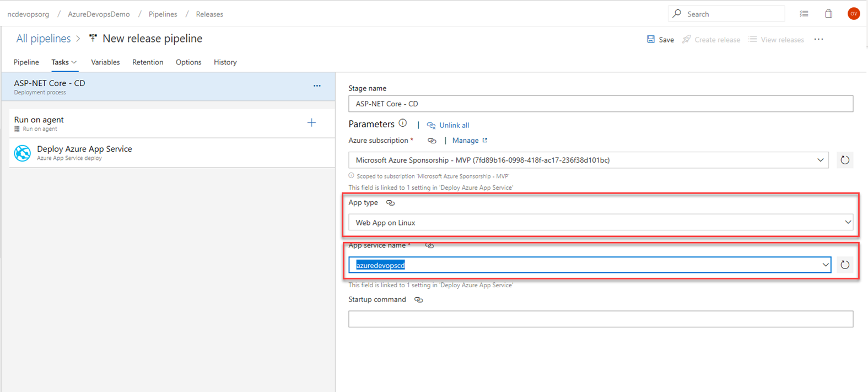Open the Pipeline tab

click(26, 62)
